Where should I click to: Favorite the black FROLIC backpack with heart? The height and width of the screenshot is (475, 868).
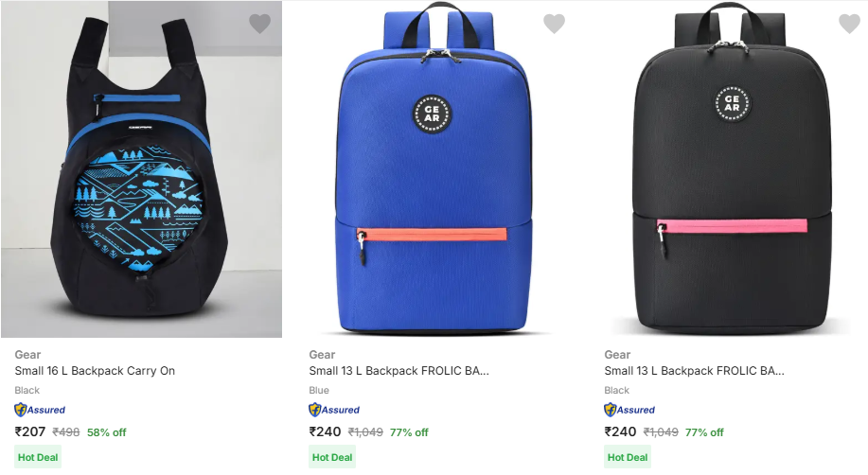click(849, 25)
